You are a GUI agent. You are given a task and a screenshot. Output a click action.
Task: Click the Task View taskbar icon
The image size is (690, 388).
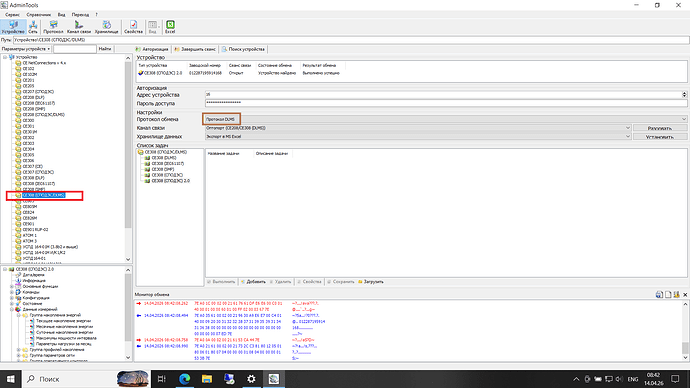pos(161,379)
